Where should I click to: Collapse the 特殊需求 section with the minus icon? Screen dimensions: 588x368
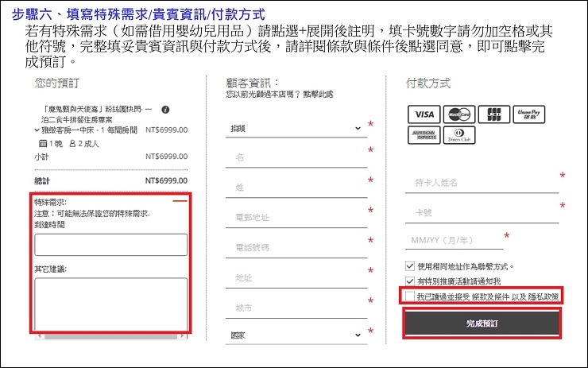point(180,201)
